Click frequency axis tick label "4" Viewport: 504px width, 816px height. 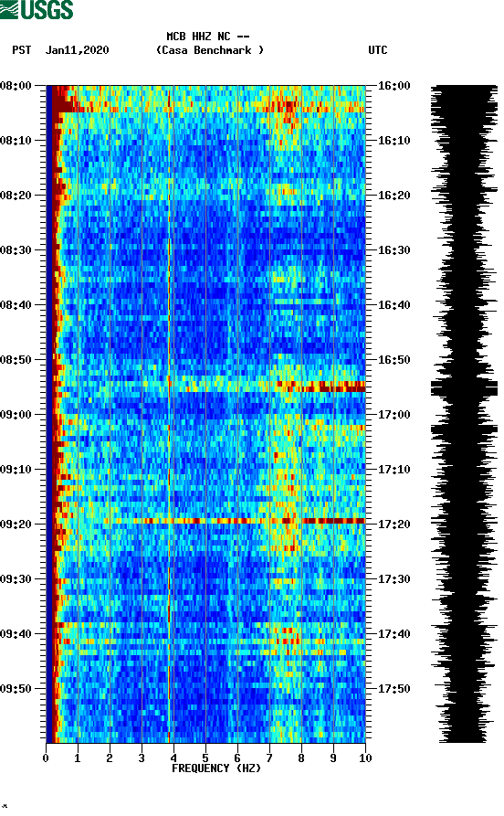pos(173,758)
